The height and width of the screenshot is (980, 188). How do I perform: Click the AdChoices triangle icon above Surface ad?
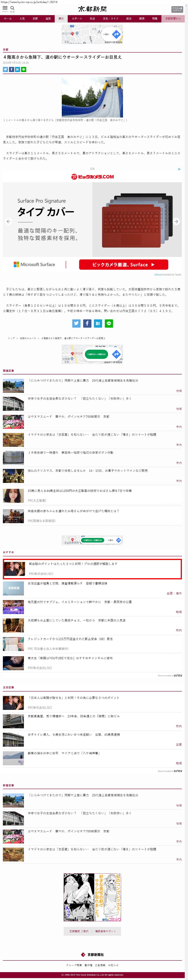(179, 169)
